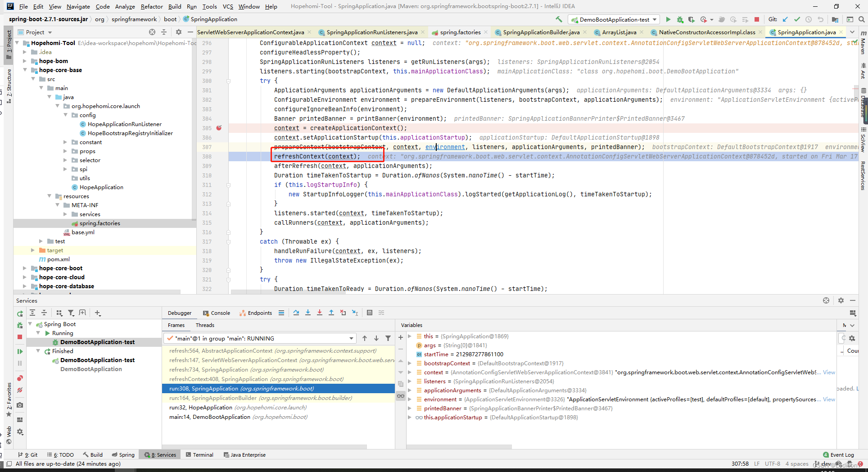The height and width of the screenshot is (472, 868).
Task: Click Resume Program icon in Services sidebar
Action: pos(20,351)
